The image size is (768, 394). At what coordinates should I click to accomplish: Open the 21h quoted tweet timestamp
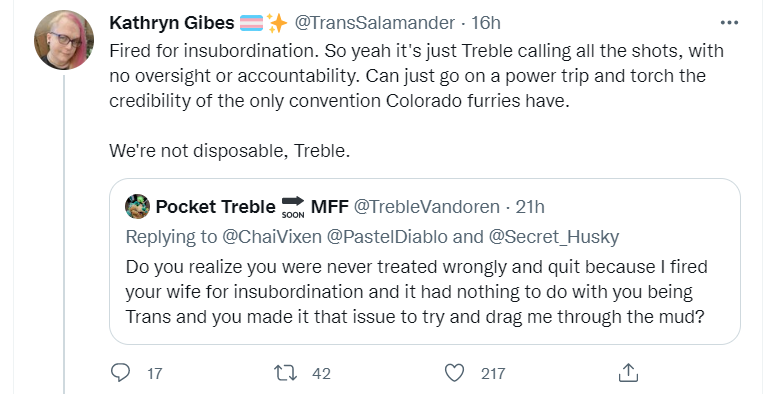tap(530, 207)
